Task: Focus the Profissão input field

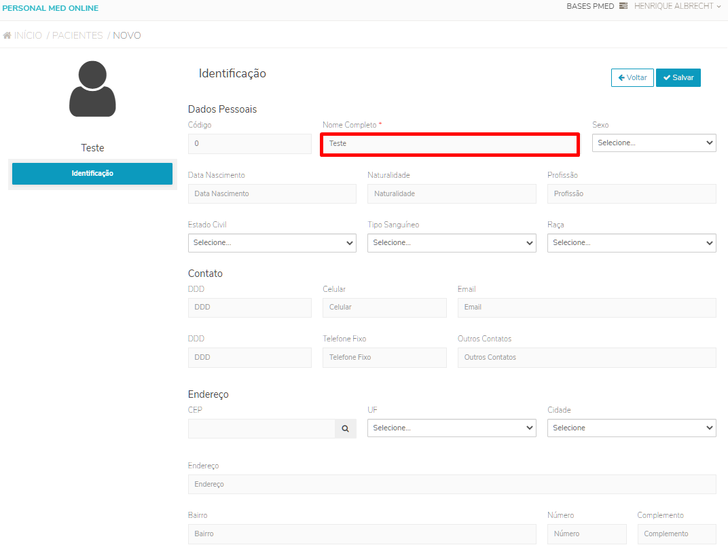Action: pos(632,194)
